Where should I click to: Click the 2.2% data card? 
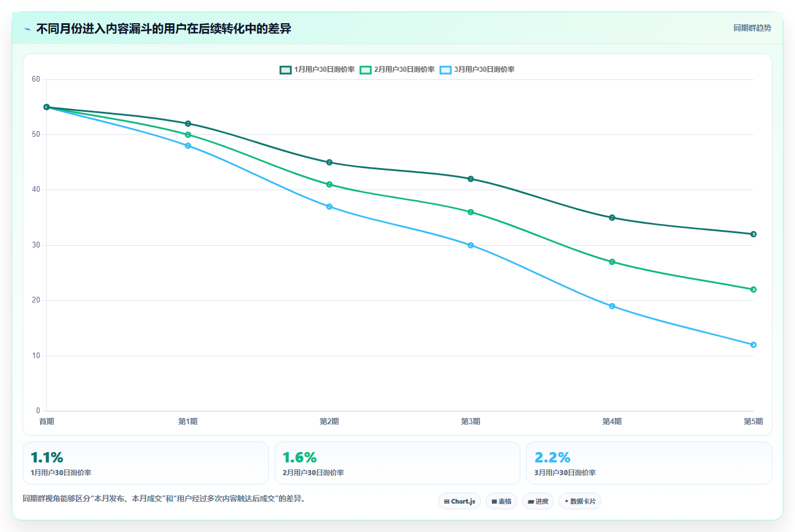coord(649,463)
